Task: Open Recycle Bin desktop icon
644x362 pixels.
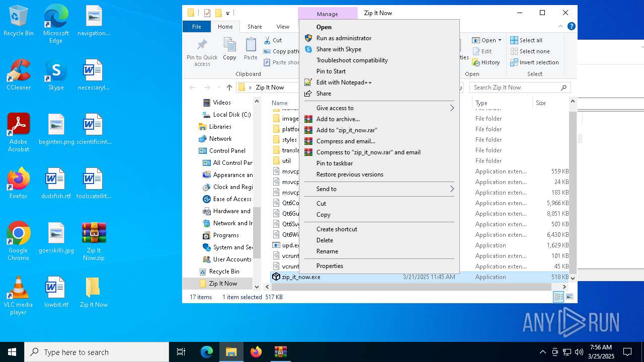Action: (19, 21)
